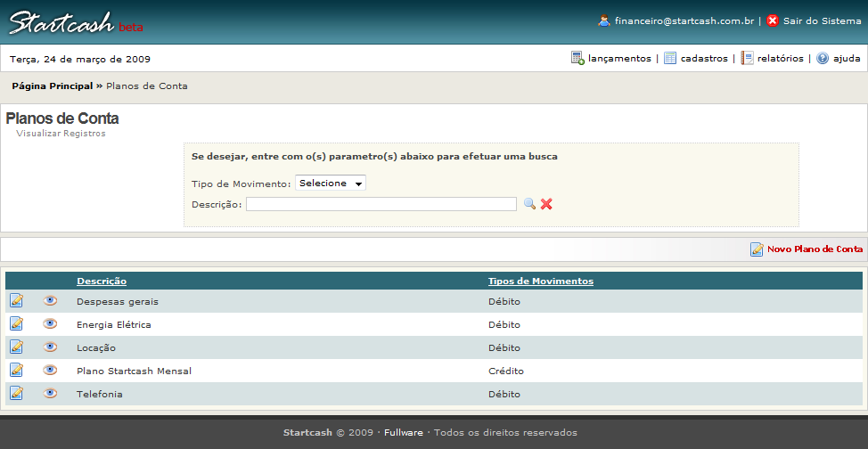Click the Novo Plano de Conta link

(814, 249)
